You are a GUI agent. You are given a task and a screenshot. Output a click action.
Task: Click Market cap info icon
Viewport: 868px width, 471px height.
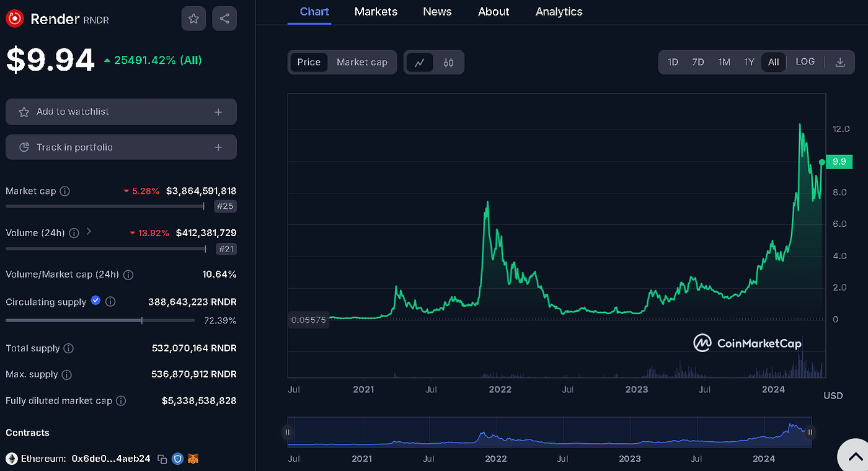click(64, 191)
